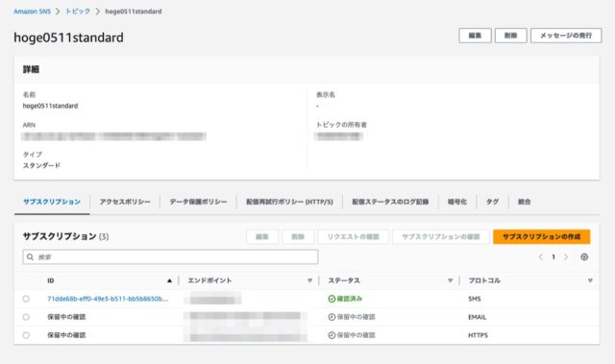Select radio button for SMS subscription
This screenshot has width=615, height=364.
(26, 299)
